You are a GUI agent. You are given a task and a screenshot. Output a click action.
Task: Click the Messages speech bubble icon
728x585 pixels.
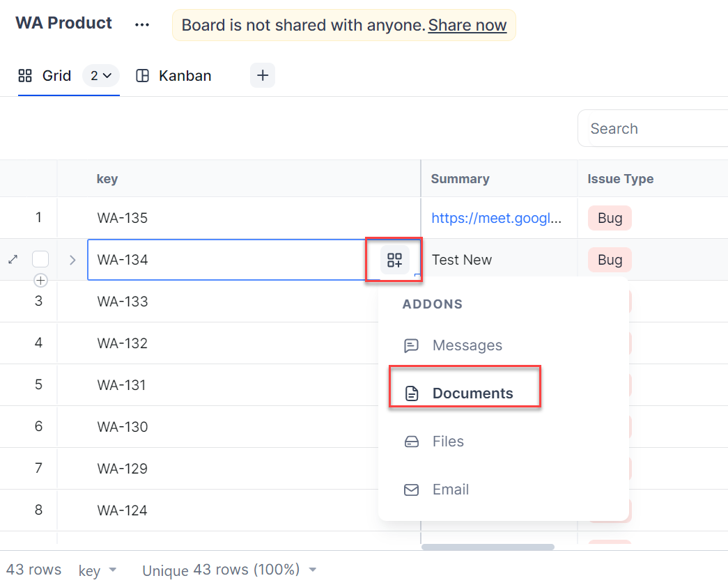pos(412,345)
